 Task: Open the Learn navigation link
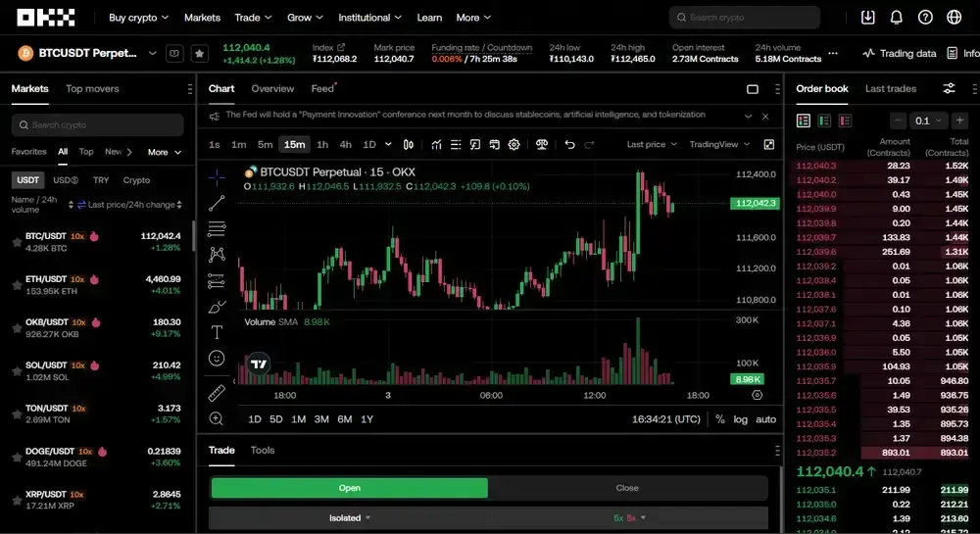coord(429,18)
